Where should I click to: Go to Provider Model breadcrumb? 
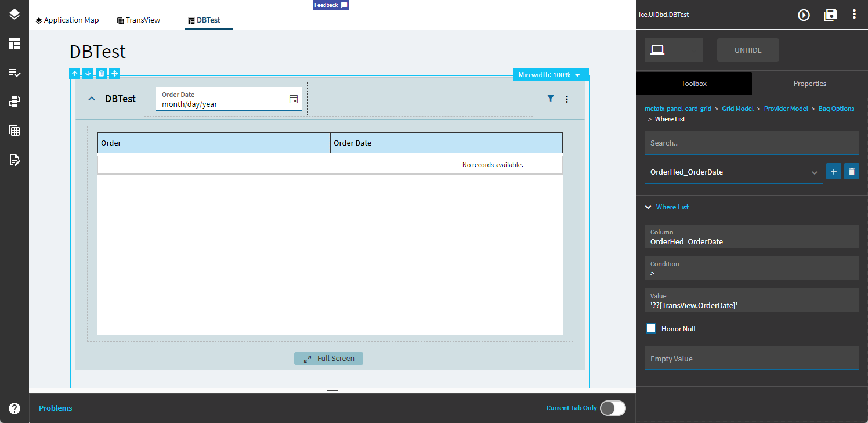(x=786, y=109)
